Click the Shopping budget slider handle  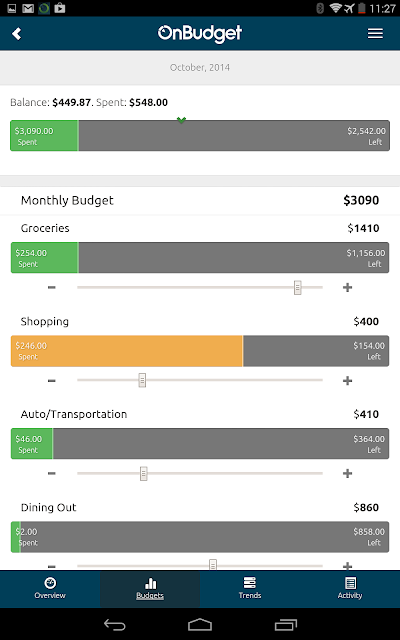(x=142, y=380)
